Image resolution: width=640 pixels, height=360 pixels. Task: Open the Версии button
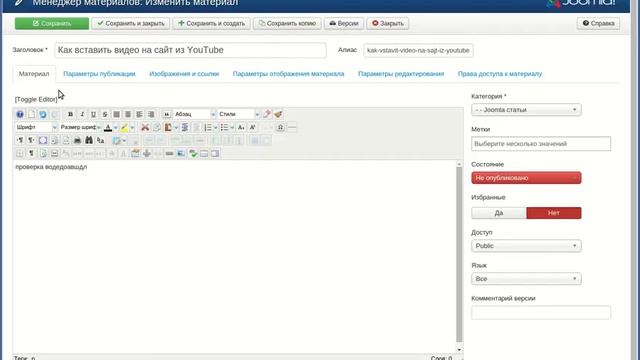click(344, 23)
